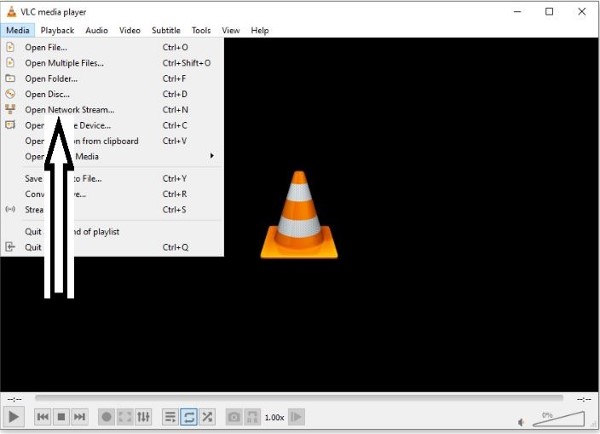Click the Network Stream icon
The height and width of the screenshot is (434, 600).
click(x=10, y=109)
